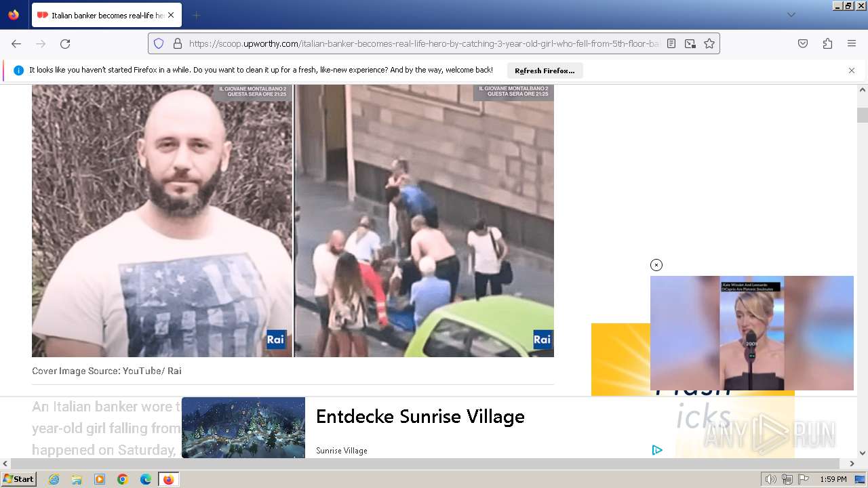Screen dimensions: 868x488
Task: Refresh Firefox from notification bar
Action: coord(545,70)
